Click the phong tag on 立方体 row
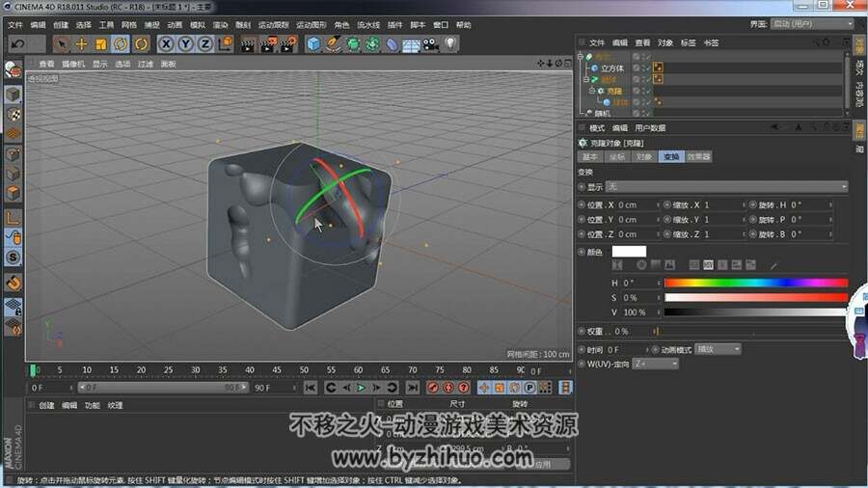868x488 pixels. pyautogui.click(x=658, y=68)
